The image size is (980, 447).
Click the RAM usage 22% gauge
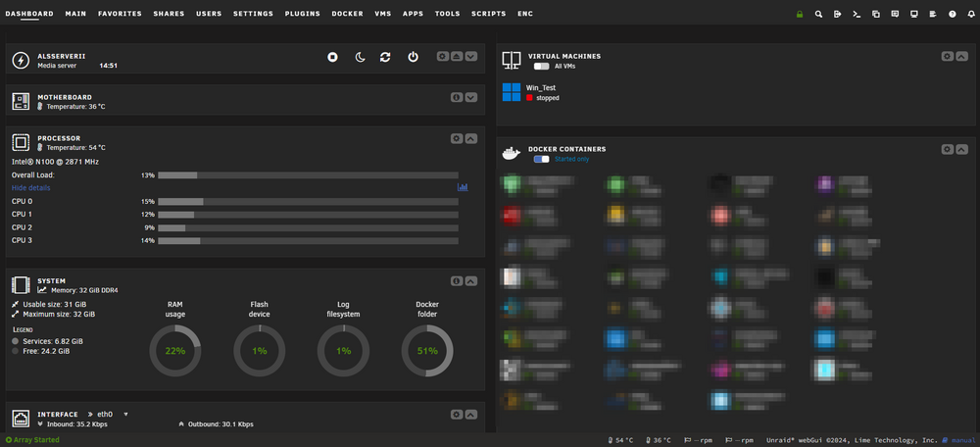[x=175, y=351]
